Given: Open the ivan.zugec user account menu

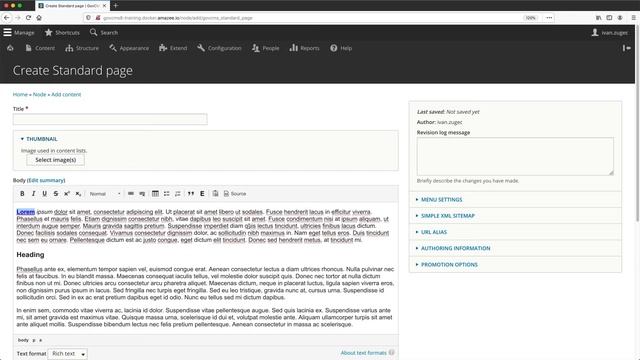Looking at the screenshot, I should [x=609, y=32].
